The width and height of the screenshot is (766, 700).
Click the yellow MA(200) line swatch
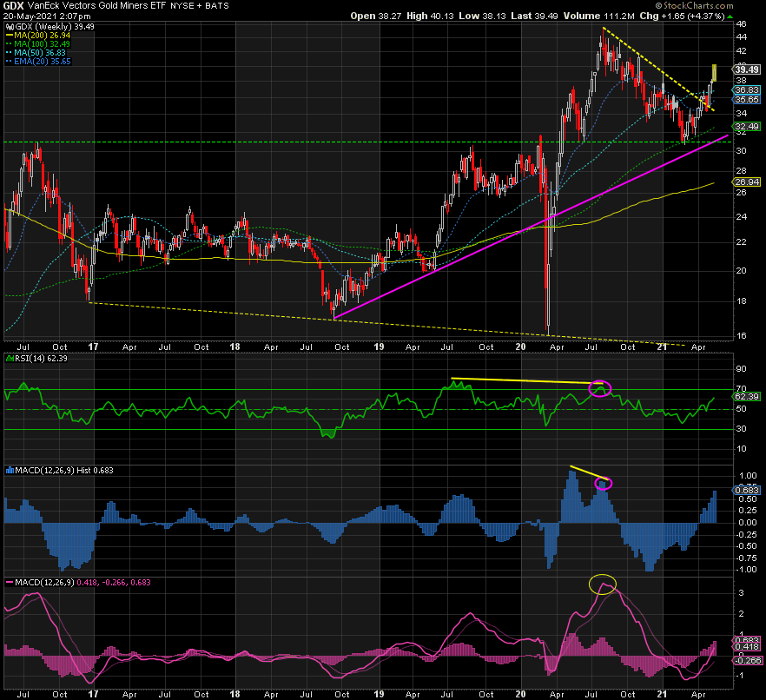10,35
